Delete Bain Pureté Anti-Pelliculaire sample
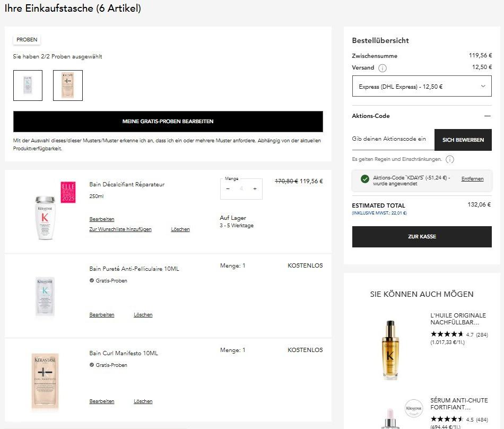This screenshot has width=504, height=429. (x=143, y=314)
